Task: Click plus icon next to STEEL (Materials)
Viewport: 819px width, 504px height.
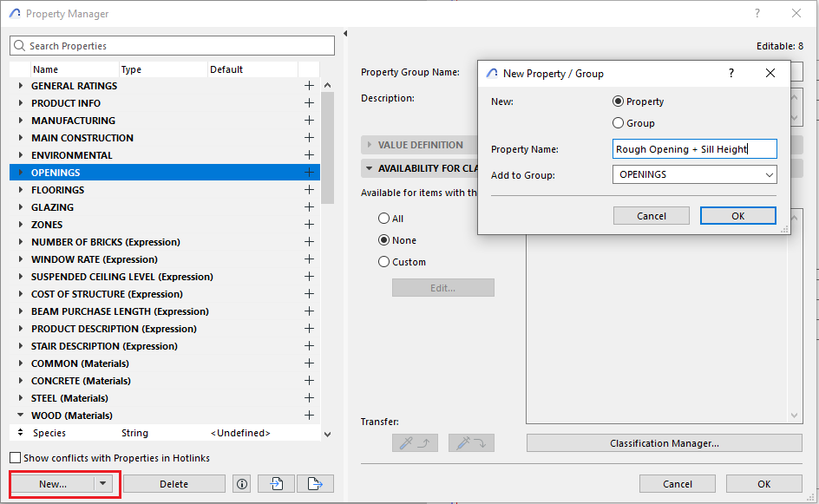Action: click(309, 397)
